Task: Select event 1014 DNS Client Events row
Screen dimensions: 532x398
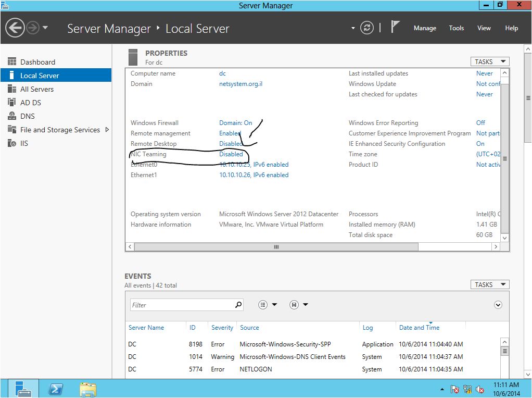Action: pos(312,357)
